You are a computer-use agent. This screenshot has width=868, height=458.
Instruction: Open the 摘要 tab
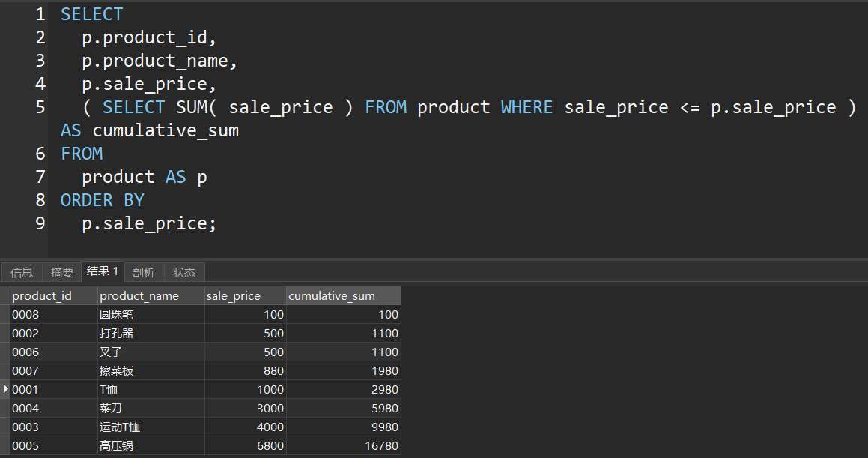[x=62, y=272]
